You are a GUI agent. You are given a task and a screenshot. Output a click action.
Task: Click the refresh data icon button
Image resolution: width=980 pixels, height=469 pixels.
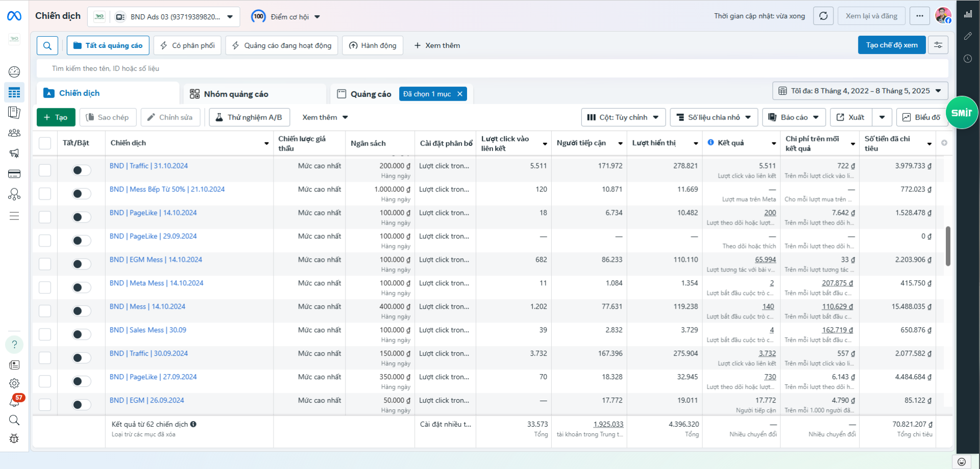[x=823, y=16]
